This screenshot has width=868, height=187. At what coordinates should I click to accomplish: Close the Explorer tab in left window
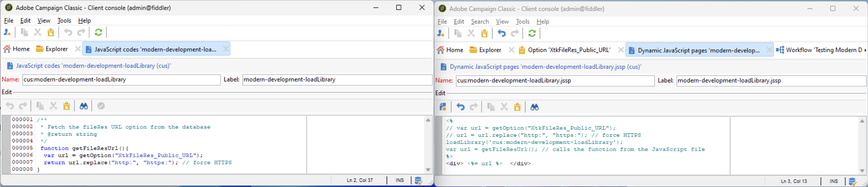tap(78, 49)
